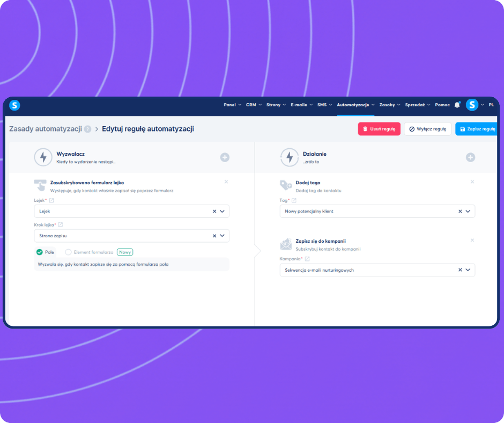Click the Systeme S logo
The width and height of the screenshot is (504, 423).
point(14,105)
